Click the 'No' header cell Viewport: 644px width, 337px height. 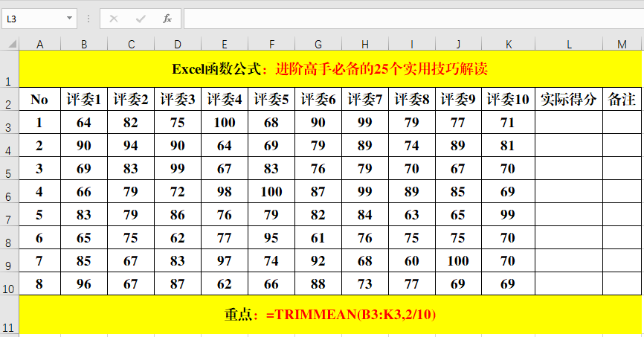(40, 99)
